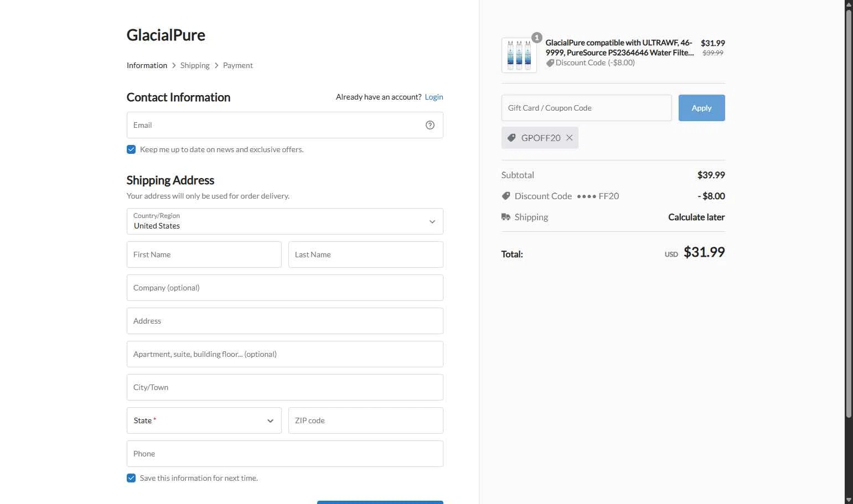Viewport: 853px width, 504px height.
Task: Click the scrollbar down arrow
Action: point(849,500)
